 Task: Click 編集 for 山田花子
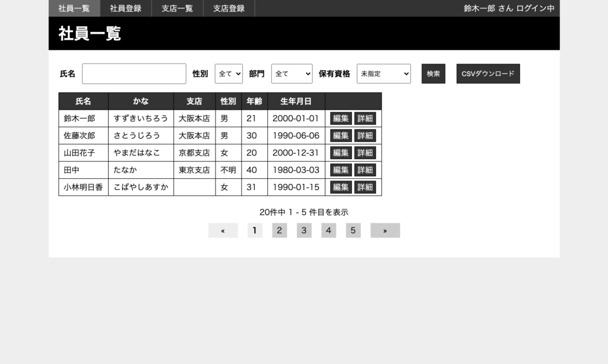tap(341, 153)
